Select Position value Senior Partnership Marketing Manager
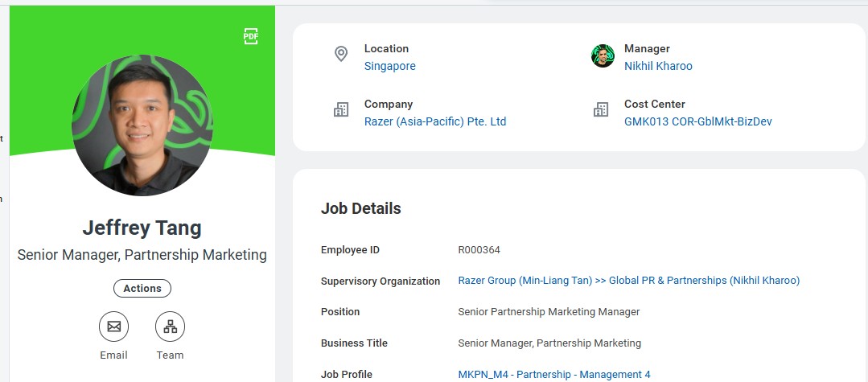This screenshot has height=382, width=868. click(549, 312)
